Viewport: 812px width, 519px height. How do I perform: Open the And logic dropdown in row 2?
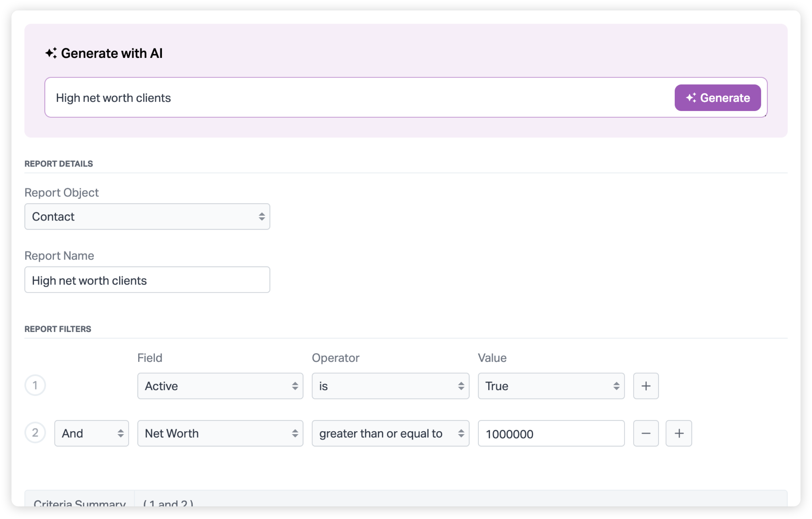click(x=92, y=433)
